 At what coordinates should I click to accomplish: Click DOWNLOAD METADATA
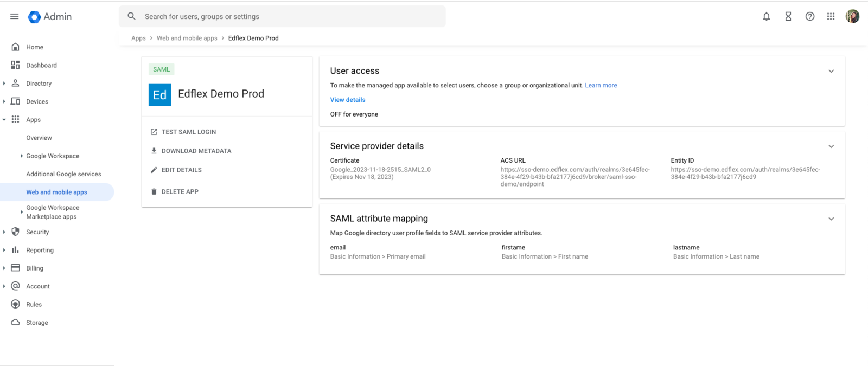pos(196,151)
